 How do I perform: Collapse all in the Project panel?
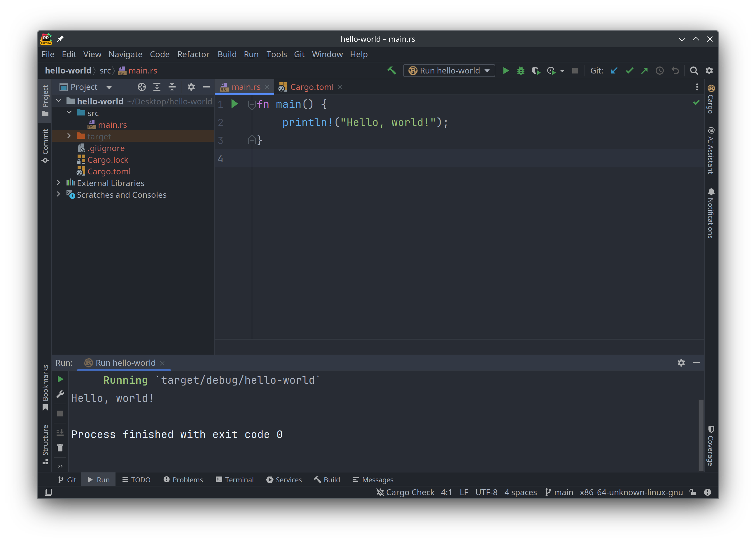click(172, 87)
